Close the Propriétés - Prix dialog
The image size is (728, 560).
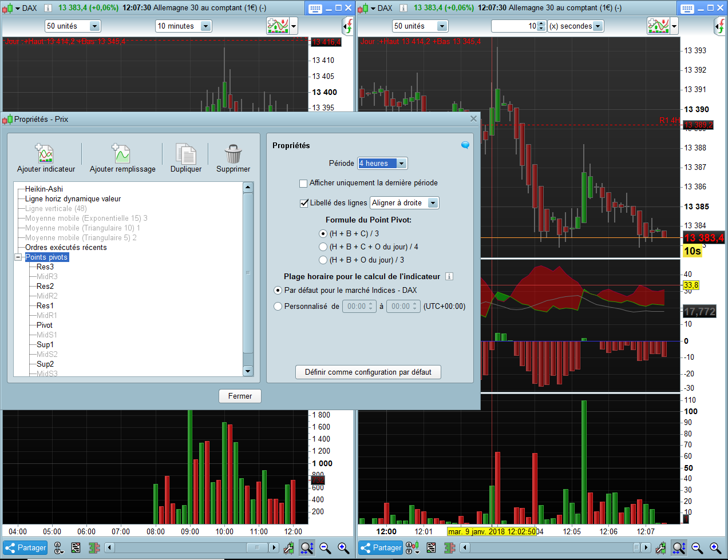473,119
